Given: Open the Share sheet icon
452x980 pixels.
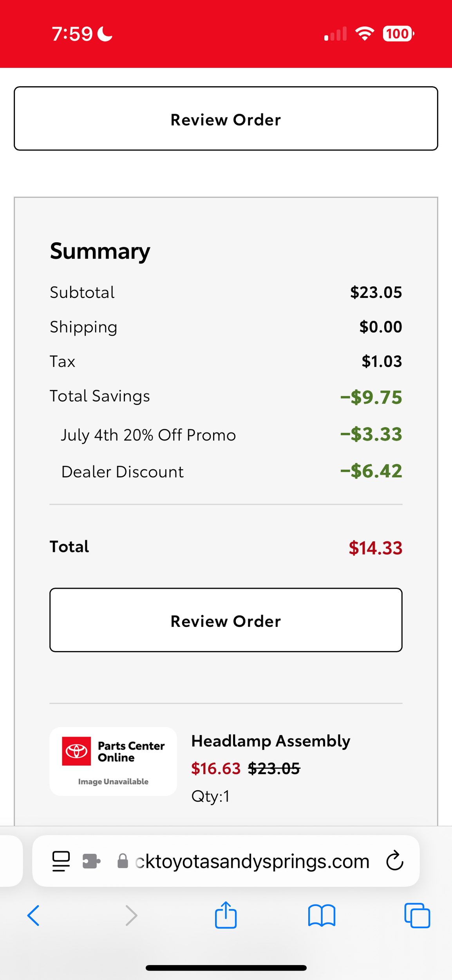Looking at the screenshot, I should 226,915.
